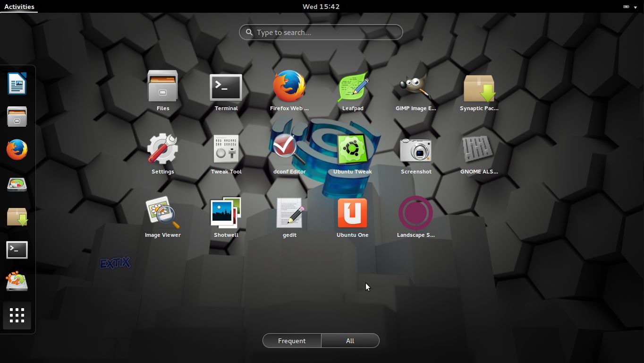Click Activities in the top bar

19,7
